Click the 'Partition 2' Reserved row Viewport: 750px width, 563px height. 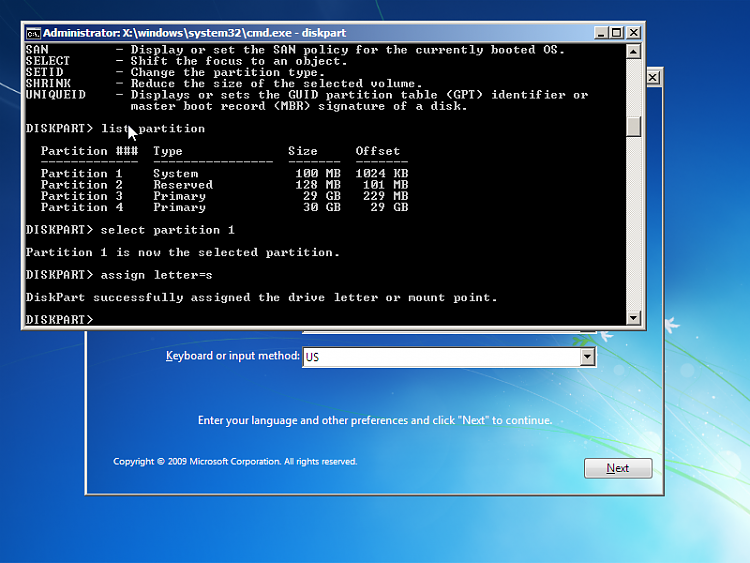(x=224, y=185)
